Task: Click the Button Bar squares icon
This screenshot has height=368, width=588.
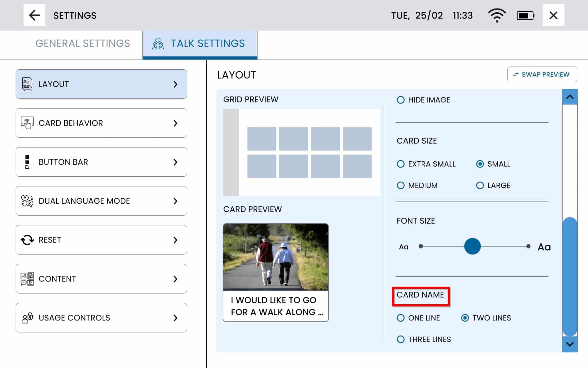Action: [x=27, y=162]
